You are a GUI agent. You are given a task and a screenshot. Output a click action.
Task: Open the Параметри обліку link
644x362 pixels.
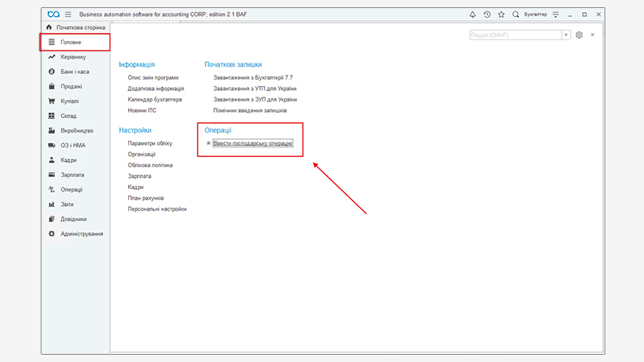pyautogui.click(x=150, y=143)
